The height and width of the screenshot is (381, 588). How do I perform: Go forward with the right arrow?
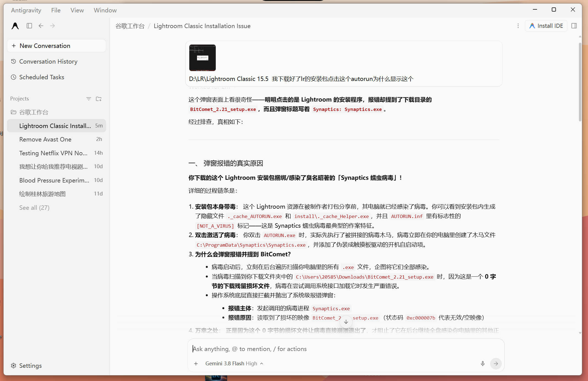click(52, 26)
